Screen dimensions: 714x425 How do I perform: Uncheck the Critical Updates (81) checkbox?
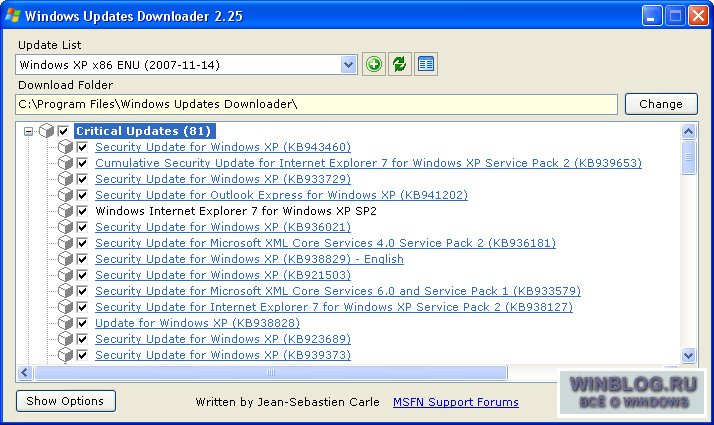[x=63, y=132]
